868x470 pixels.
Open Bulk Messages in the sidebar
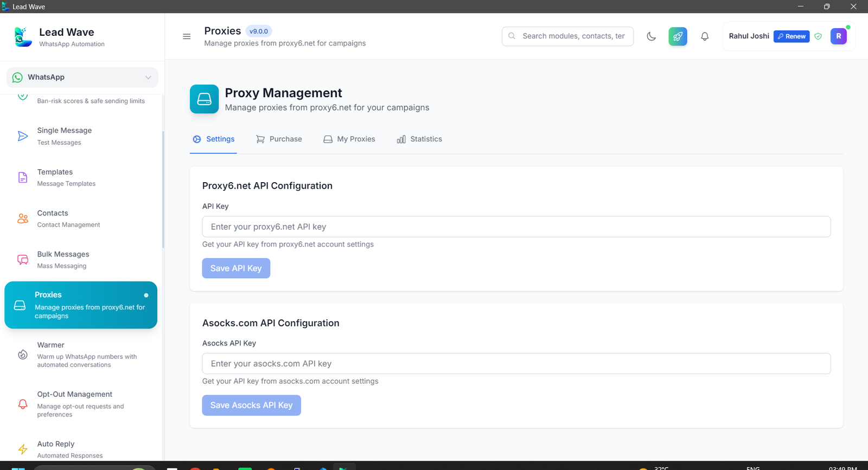point(81,260)
